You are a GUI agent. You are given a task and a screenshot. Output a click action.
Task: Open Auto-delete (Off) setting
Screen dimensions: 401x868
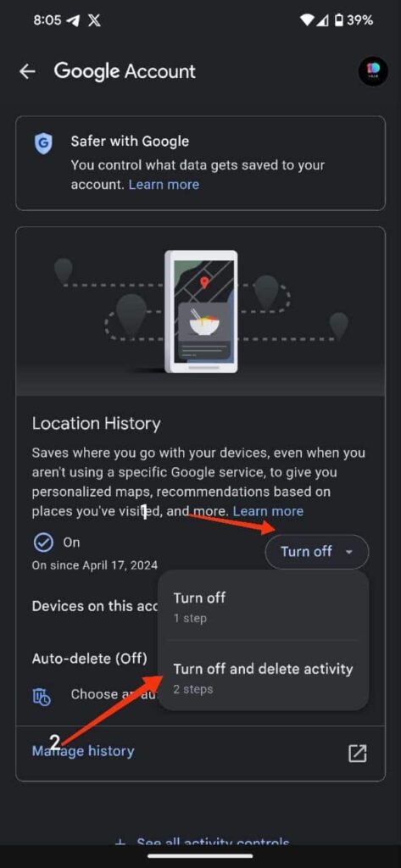(90, 658)
